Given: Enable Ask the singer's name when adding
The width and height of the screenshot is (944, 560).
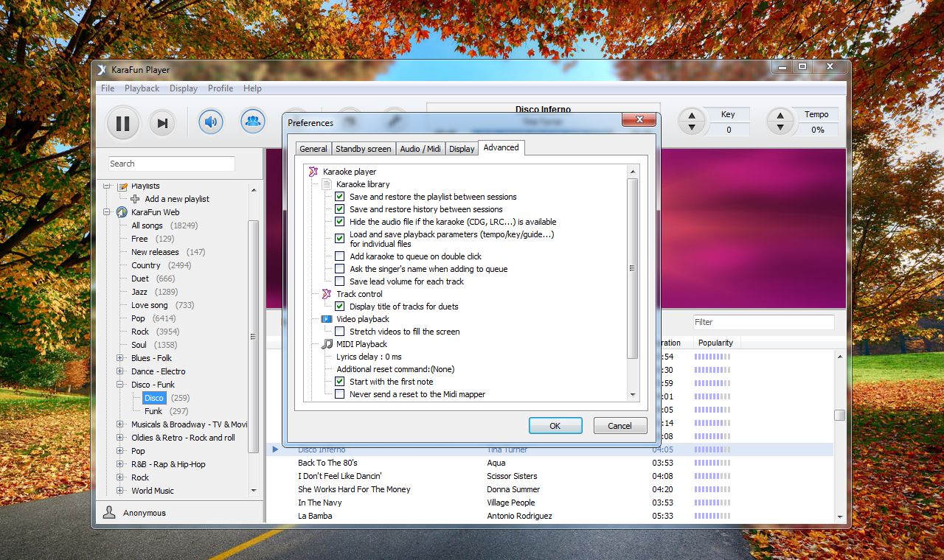Looking at the screenshot, I should pos(340,269).
